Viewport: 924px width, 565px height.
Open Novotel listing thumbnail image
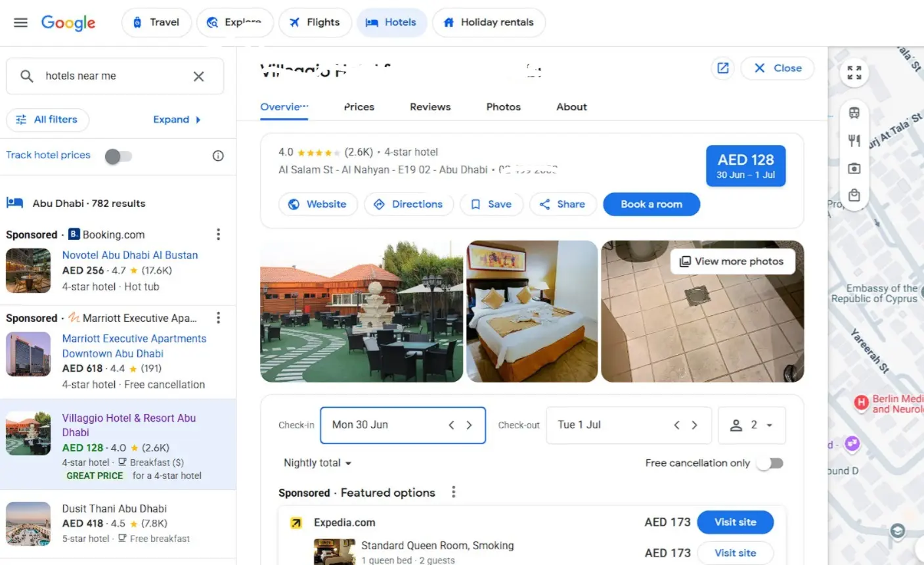click(x=28, y=271)
